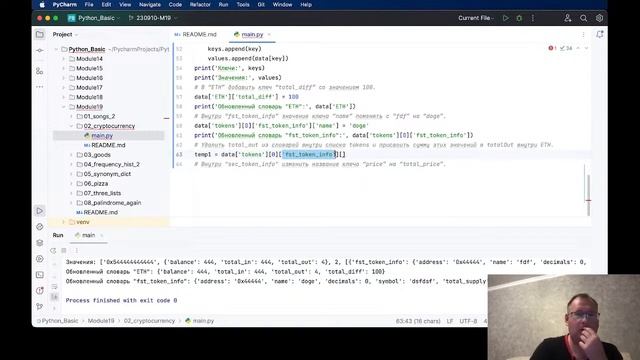The image size is (640, 360).
Task: Click main.py breadcrumb in status bar
Action: point(200,321)
